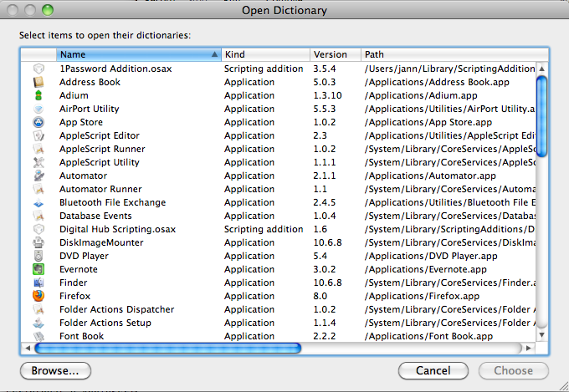Click the Automator robot icon
Screen dimensions: 569x392
(x=38, y=176)
